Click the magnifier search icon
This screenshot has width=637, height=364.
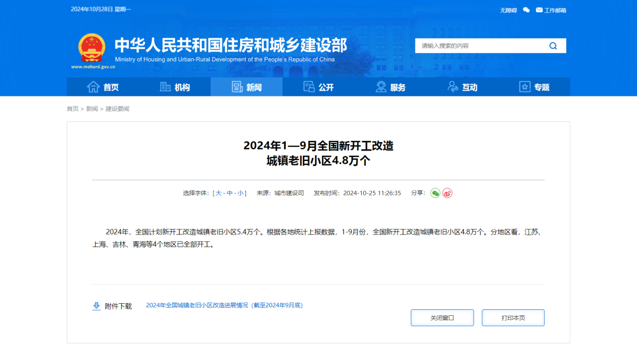point(553,46)
